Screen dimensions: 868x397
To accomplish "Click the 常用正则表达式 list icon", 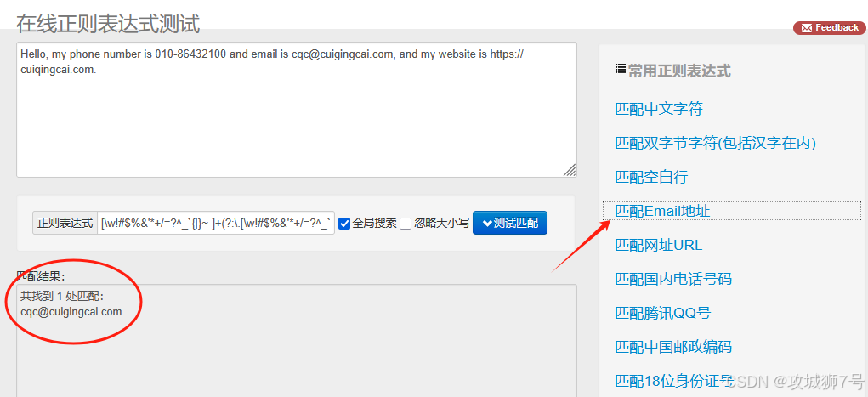I will pos(620,70).
